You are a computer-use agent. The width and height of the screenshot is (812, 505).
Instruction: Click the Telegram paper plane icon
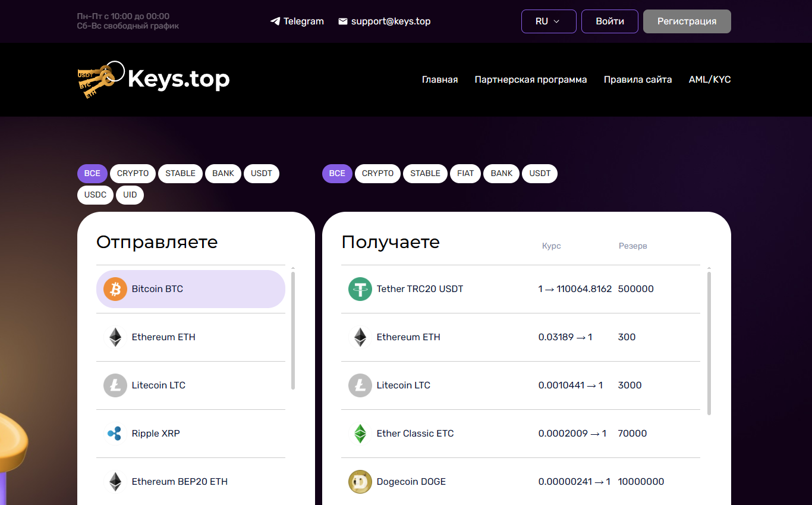click(275, 21)
